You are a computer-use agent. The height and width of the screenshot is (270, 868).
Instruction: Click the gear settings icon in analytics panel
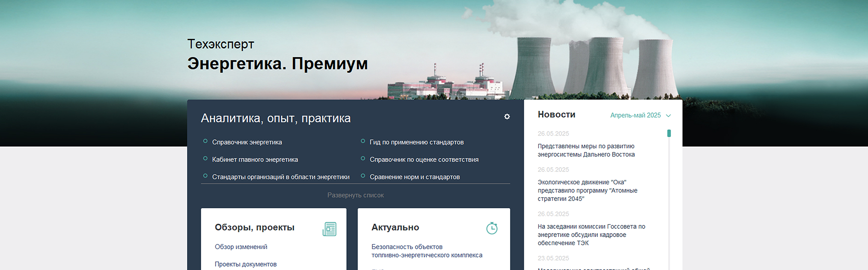(x=507, y=117)
